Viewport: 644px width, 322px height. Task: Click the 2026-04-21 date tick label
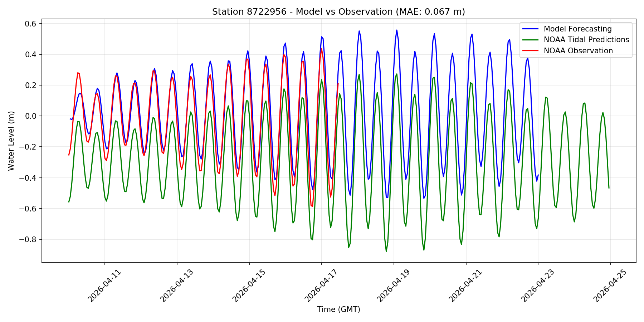(465, 286)
